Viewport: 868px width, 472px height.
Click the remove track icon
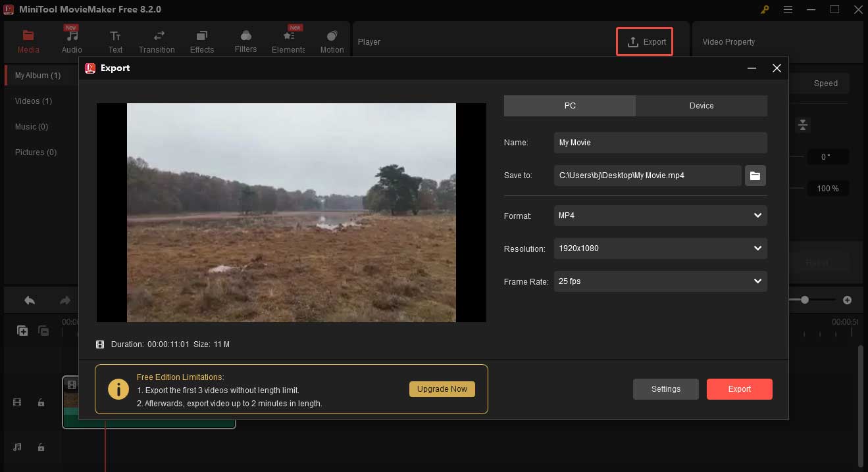click(x=43, y=331)
